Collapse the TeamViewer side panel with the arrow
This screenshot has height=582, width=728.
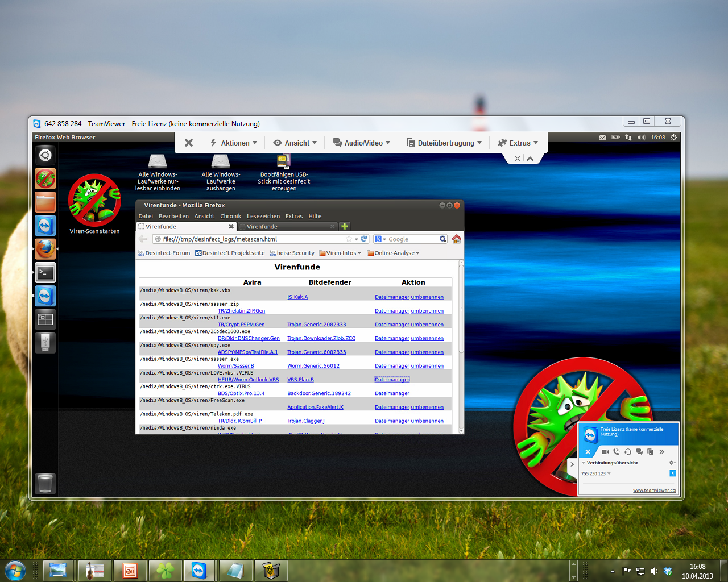point(572,464)
